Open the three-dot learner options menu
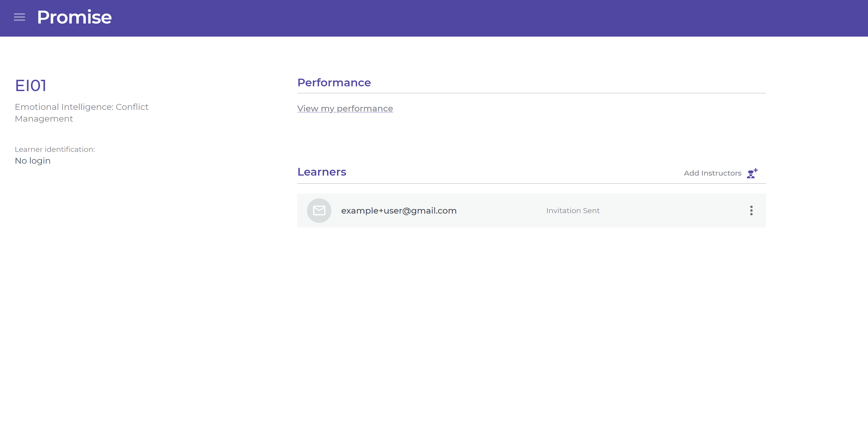This screenshot has height=445, width=868. (x=751, y=211)
